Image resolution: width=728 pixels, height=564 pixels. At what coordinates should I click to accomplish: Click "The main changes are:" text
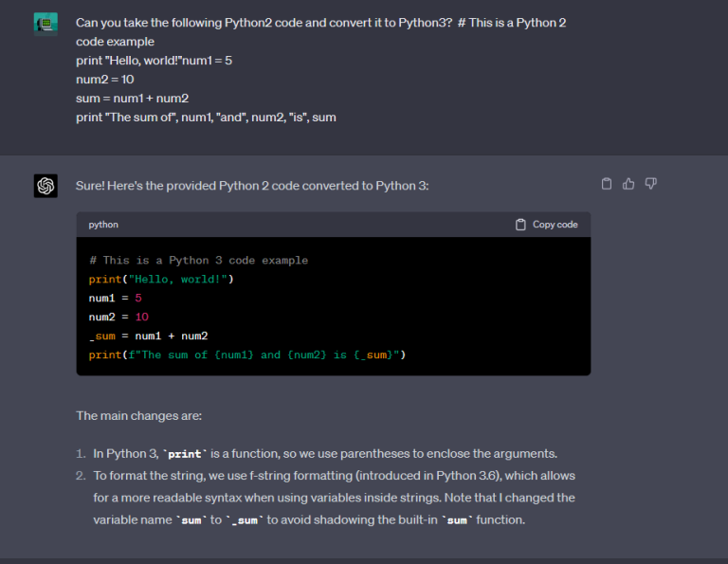click(137, 415)
